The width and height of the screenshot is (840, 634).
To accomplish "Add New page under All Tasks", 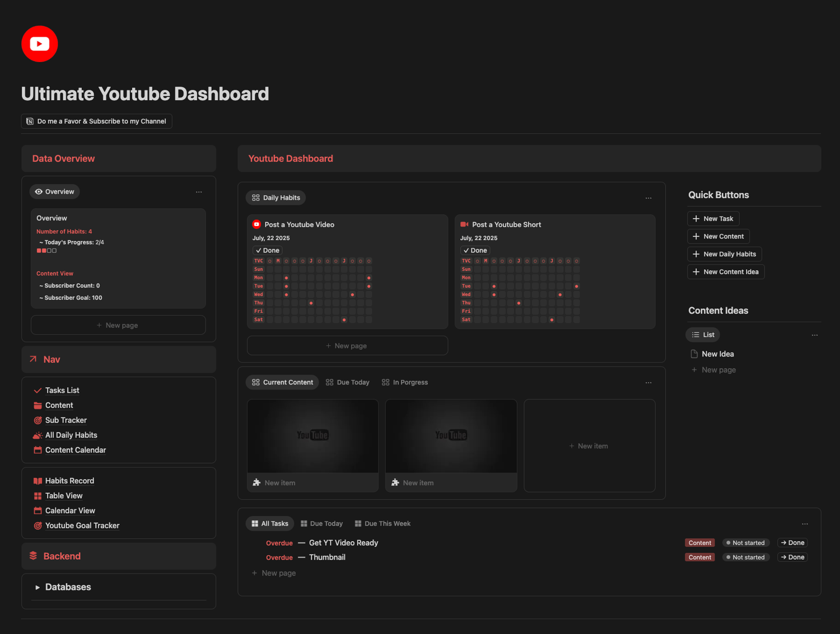I will click(x=274, y=573).
